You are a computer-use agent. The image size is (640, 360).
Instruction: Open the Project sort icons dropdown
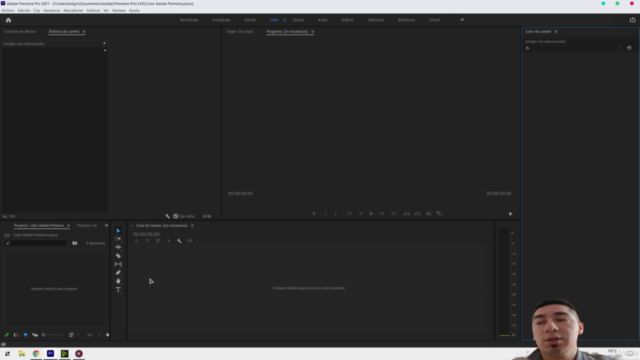(x=74, y=335)
